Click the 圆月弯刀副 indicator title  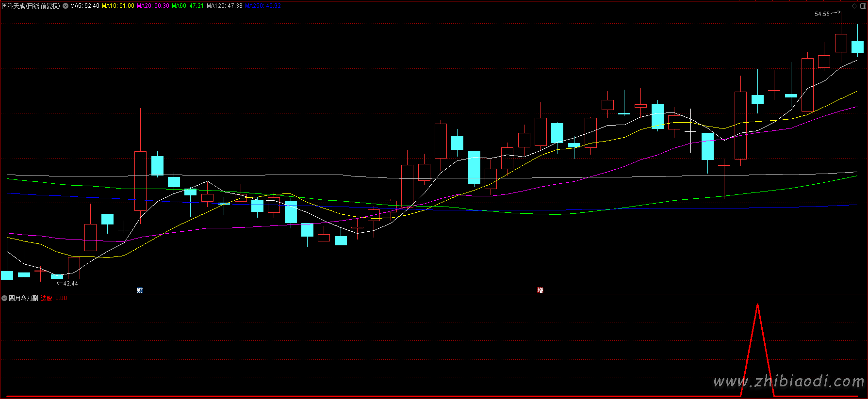pos(23,298)
